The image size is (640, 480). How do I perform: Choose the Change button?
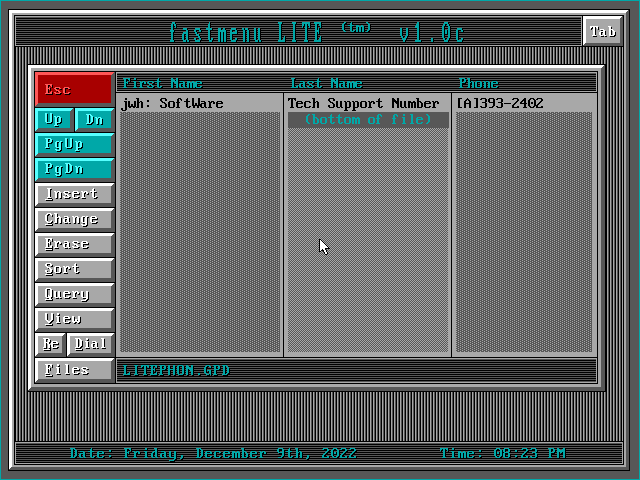click(x=74, y=219)
